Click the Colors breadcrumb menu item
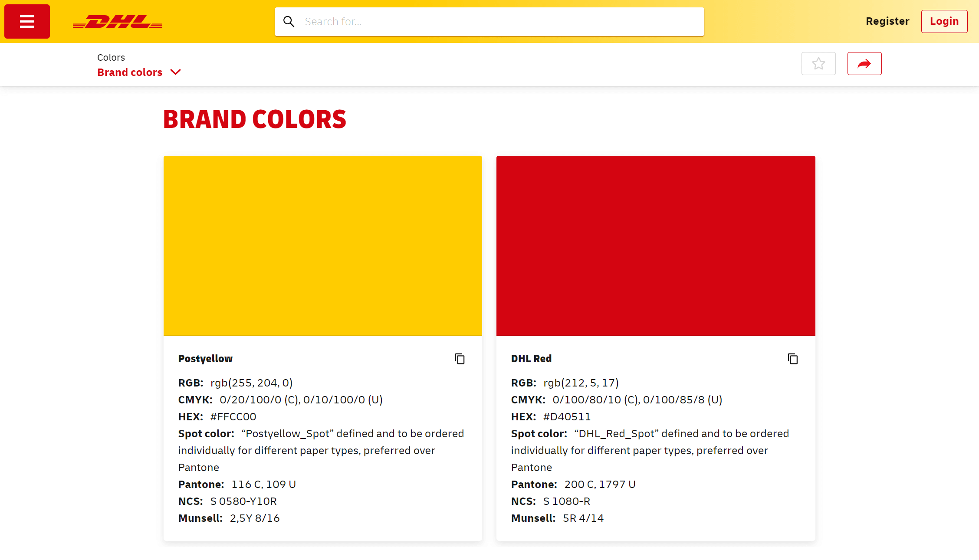The width and height of the screenshot is (979, 560). [x=111, y=57]
